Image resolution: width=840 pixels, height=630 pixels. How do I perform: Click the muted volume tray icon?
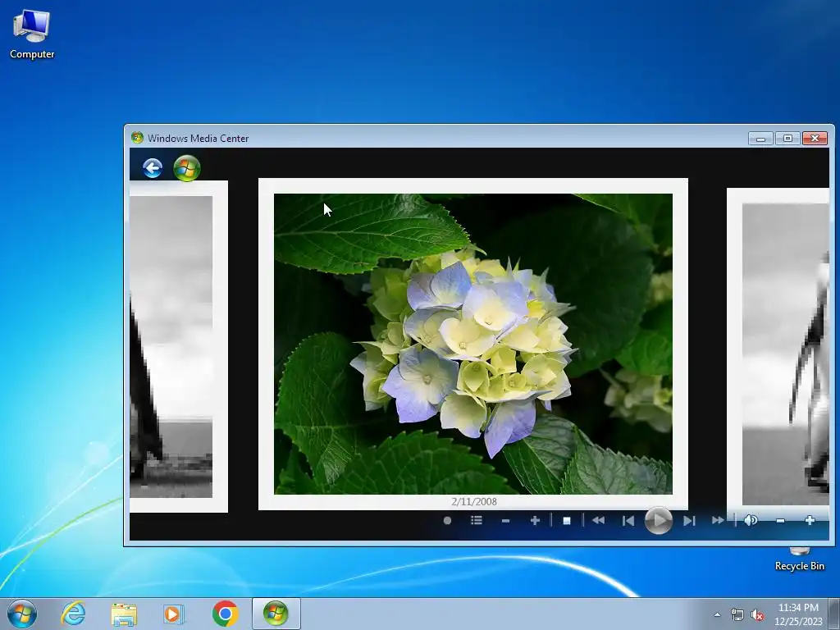coord(757,615)
